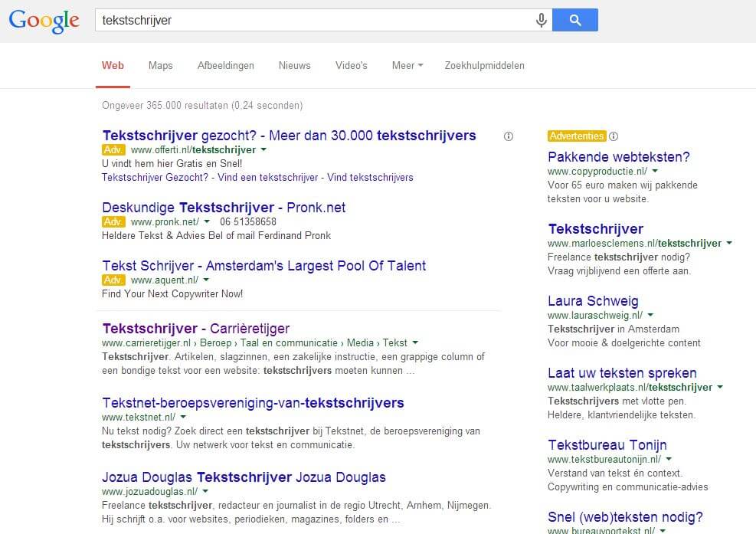
Task: Click 'U vindt hem hier Gratis en Snel!' text
Action: tap(172, 163)
